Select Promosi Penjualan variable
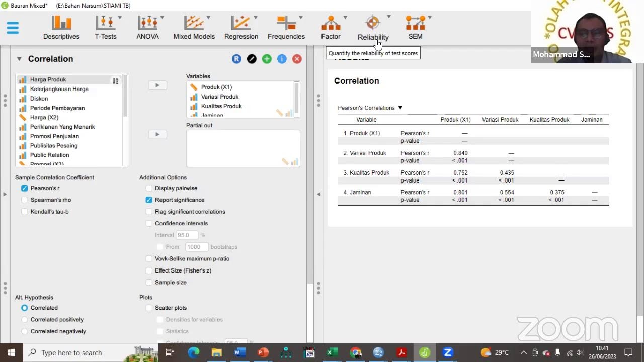644x362 pixels. point(69,136)
